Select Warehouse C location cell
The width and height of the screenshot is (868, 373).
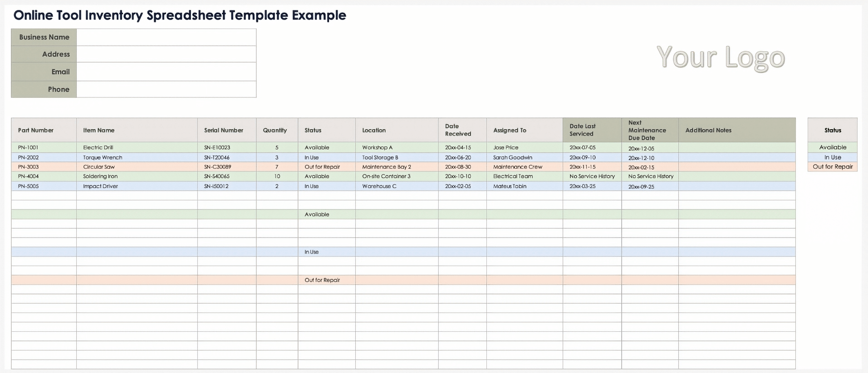[397, 186]
